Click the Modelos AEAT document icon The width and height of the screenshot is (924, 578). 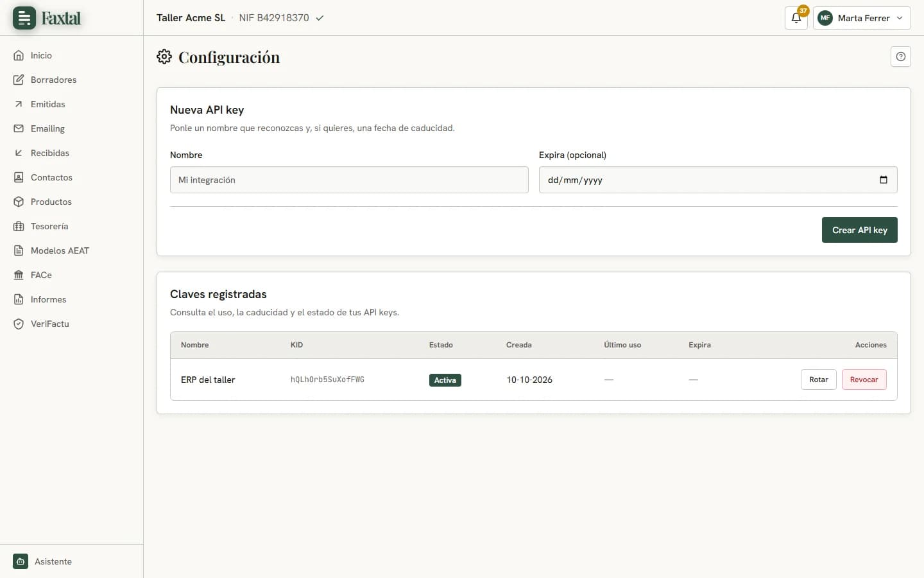point(19,250)
